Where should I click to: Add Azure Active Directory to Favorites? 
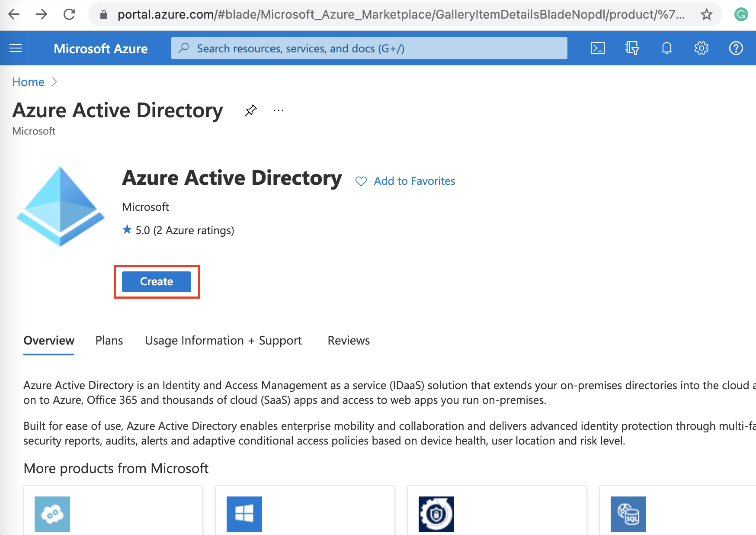click(405, 181)
